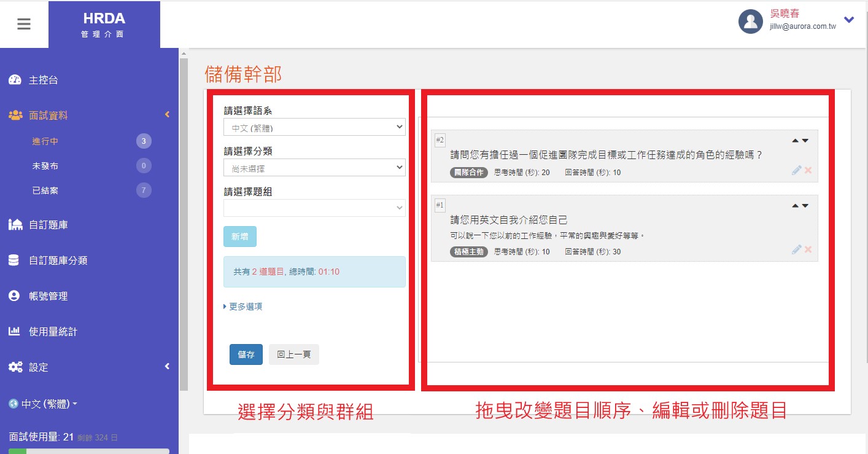Move question #1 down with the arrow

point(805,206)
